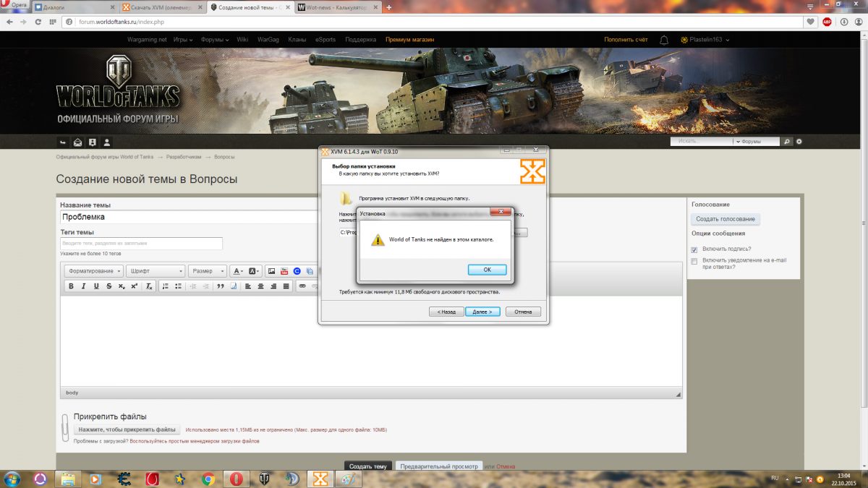Viewport: 868px width, 488px height.
Task: Open the Шрифт font dropdown
Action: click(156, 271)
